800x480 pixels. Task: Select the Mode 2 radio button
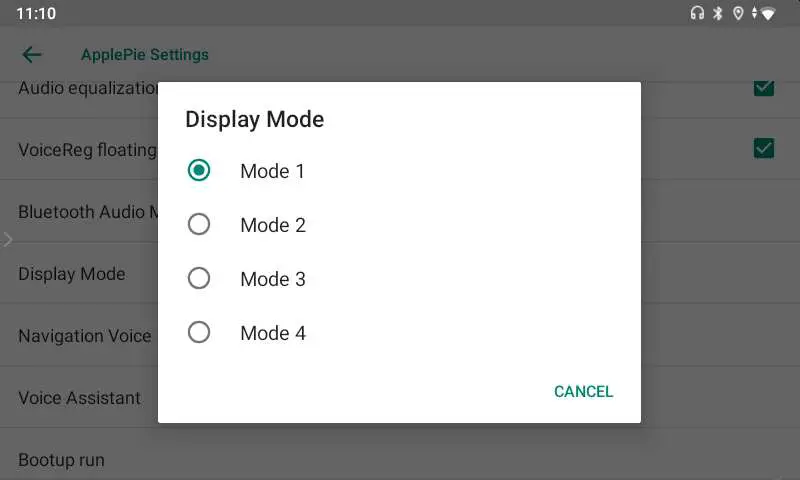(x=199, y=225)
